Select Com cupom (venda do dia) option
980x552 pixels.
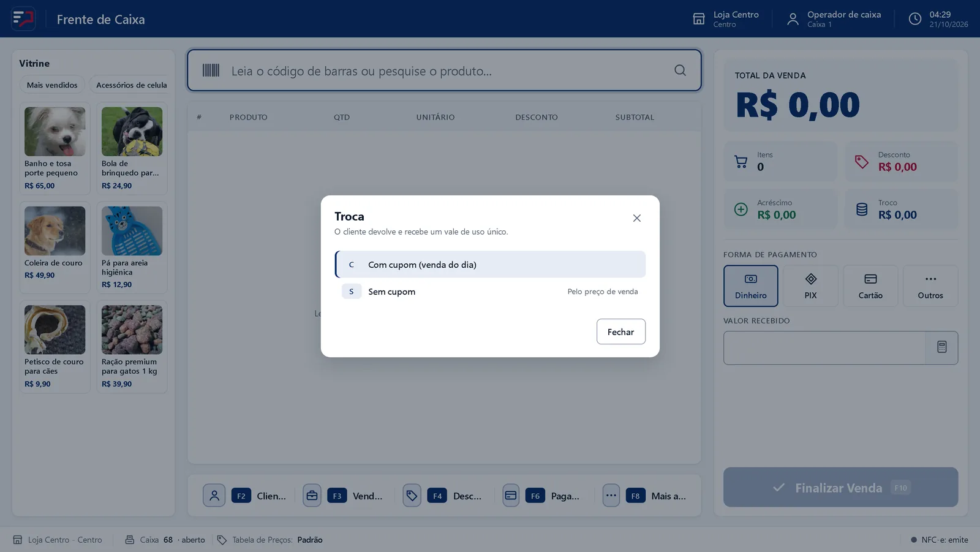[490, 265]
